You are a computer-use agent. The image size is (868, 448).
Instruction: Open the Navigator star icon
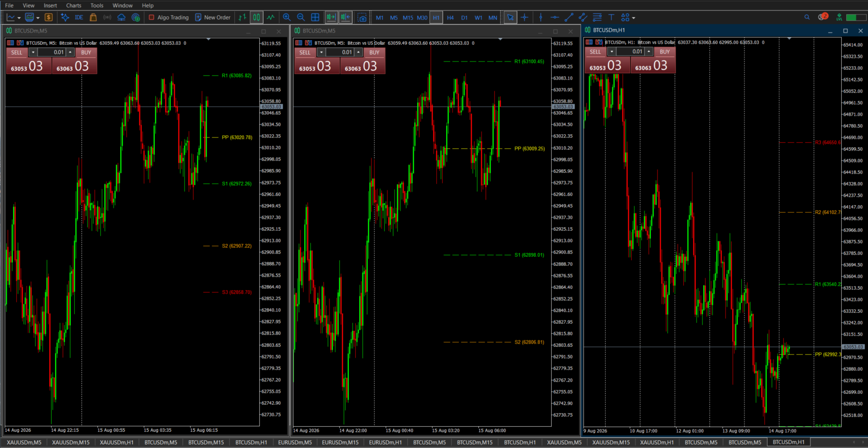pyautogui.click(x=65, y=17)
